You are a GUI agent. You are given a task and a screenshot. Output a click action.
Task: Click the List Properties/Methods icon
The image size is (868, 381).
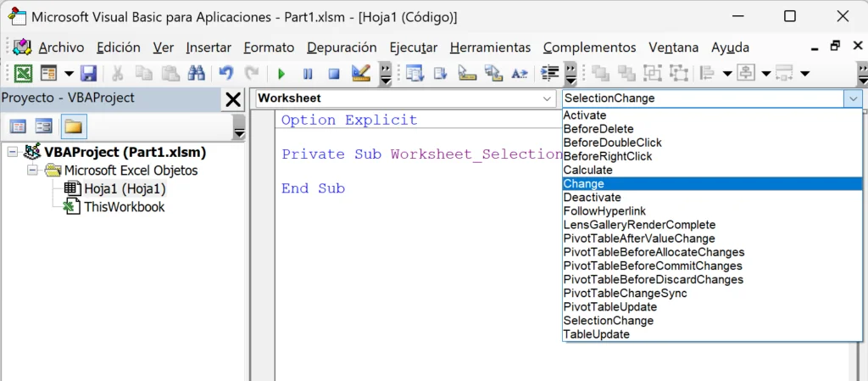[x=415, y=73]
